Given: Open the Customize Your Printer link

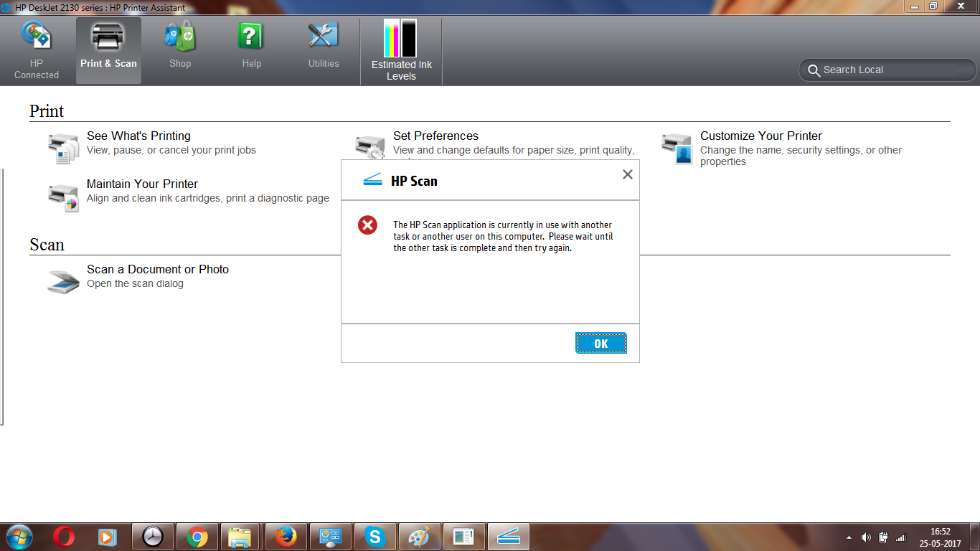Looking at the screenshot, I should pyautogui.click(x=761, y=136).
